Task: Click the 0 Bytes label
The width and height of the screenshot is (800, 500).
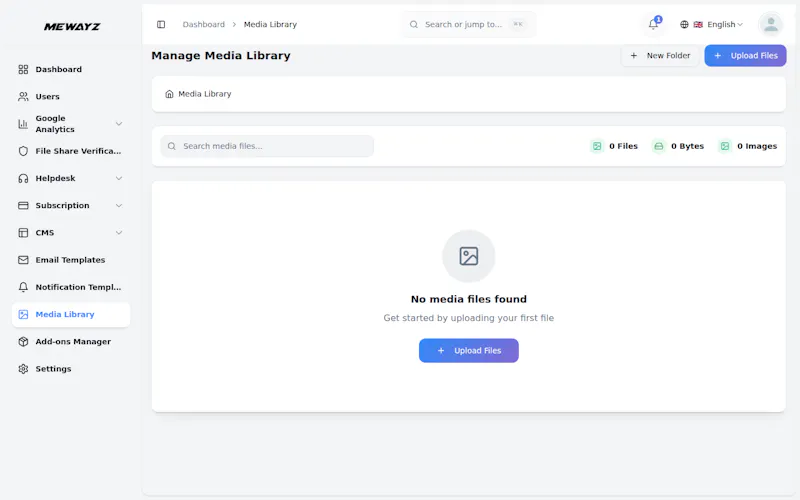Action: tap(687, 146)
